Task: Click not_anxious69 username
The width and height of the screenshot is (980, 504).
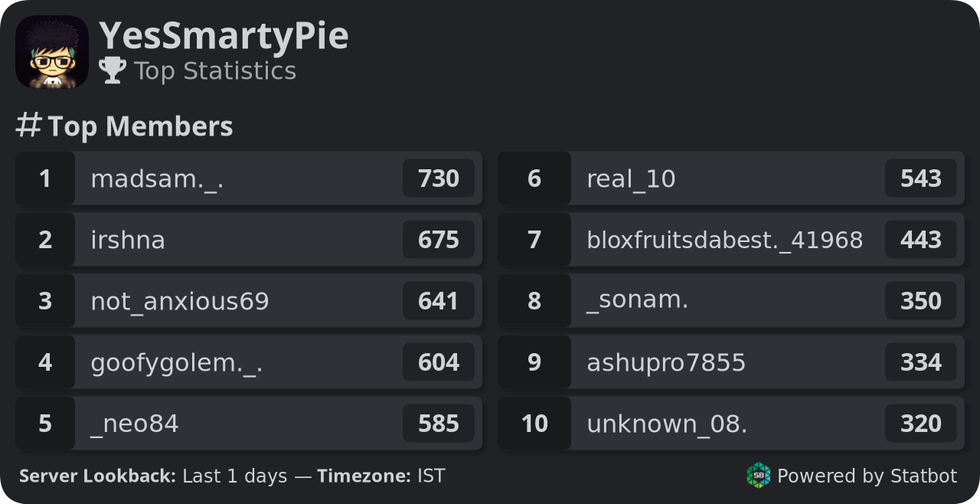Action: (x=180, y=302)
